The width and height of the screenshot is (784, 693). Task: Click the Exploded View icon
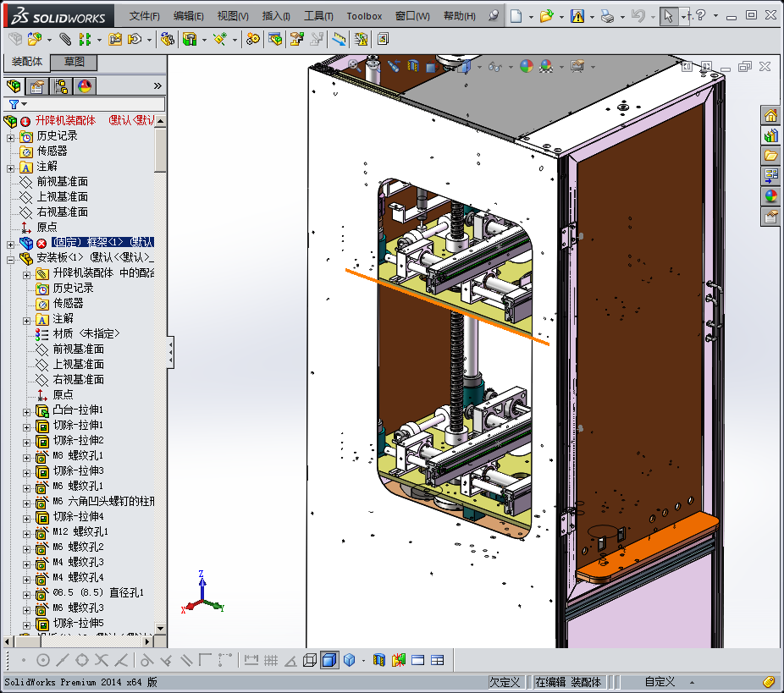pyautogui.click(x=297, y=39)
